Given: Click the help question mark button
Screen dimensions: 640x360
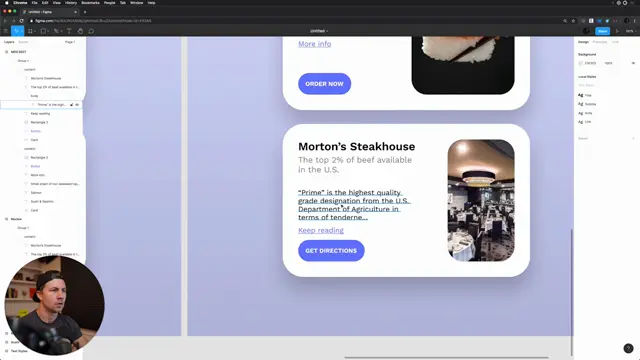Looking at the screenshot, I should coord(628,348).
